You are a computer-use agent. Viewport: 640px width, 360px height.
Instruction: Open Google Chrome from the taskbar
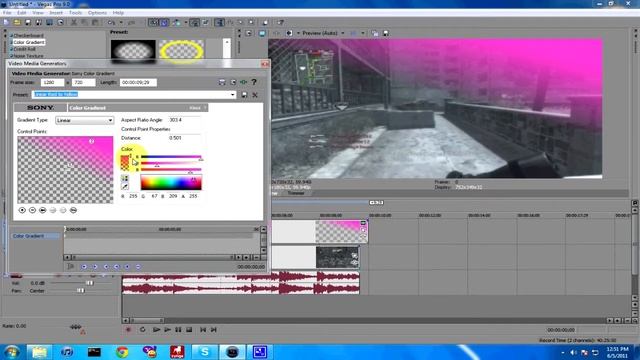122,351
